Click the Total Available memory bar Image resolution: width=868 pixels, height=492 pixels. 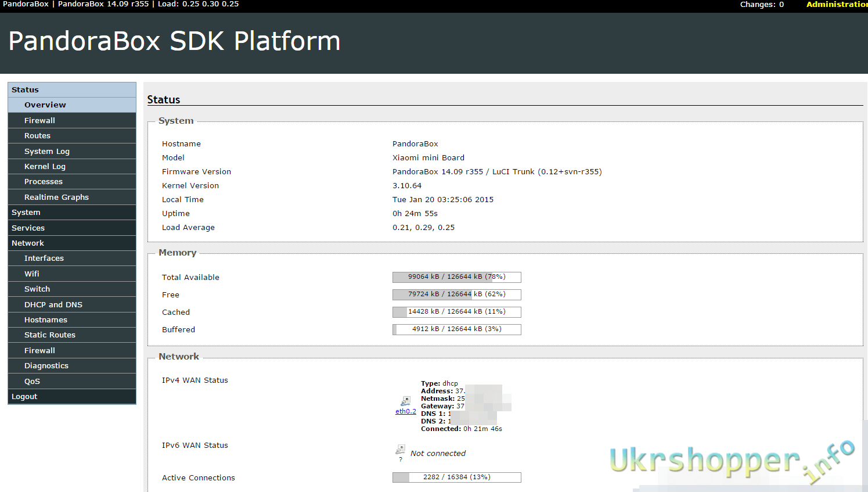coord(457,277)
